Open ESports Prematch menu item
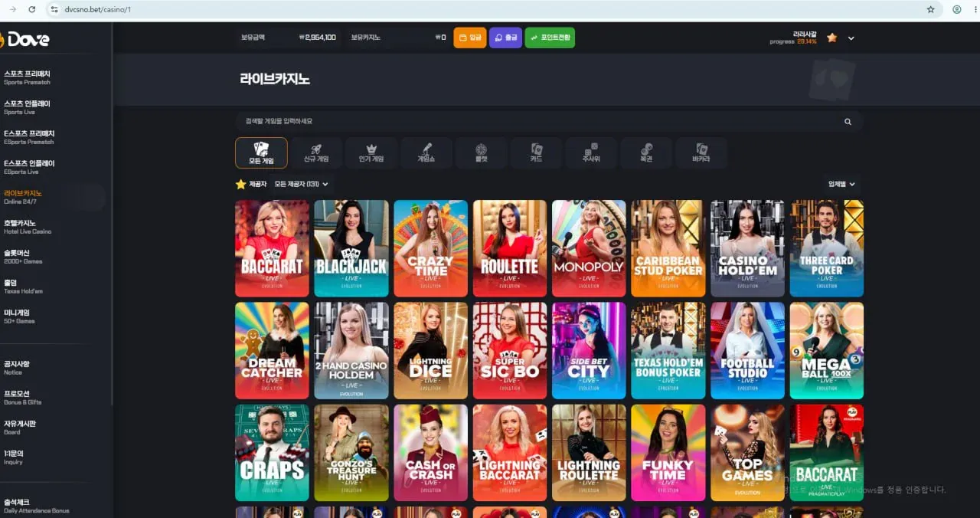Screen dimensions: 980x518 coord(29,137)
